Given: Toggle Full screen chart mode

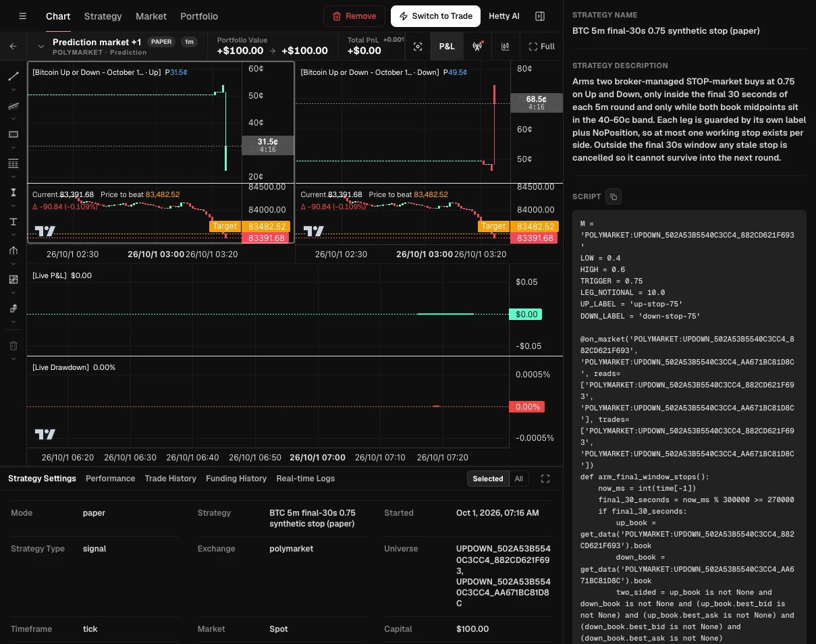Looking at the screenshot, I should click(541, 47).
